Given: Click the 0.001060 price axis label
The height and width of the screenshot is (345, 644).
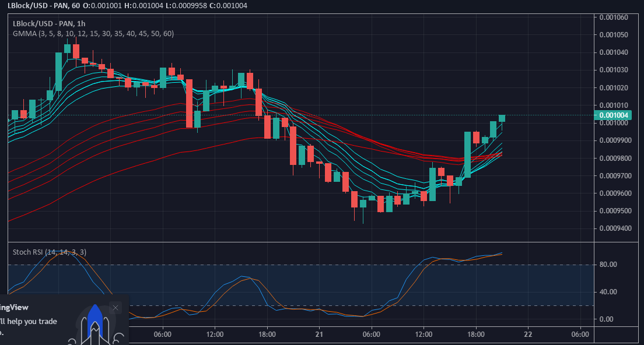Looking at the screenshot, I should pyautogui.click(x=614, y=17).
